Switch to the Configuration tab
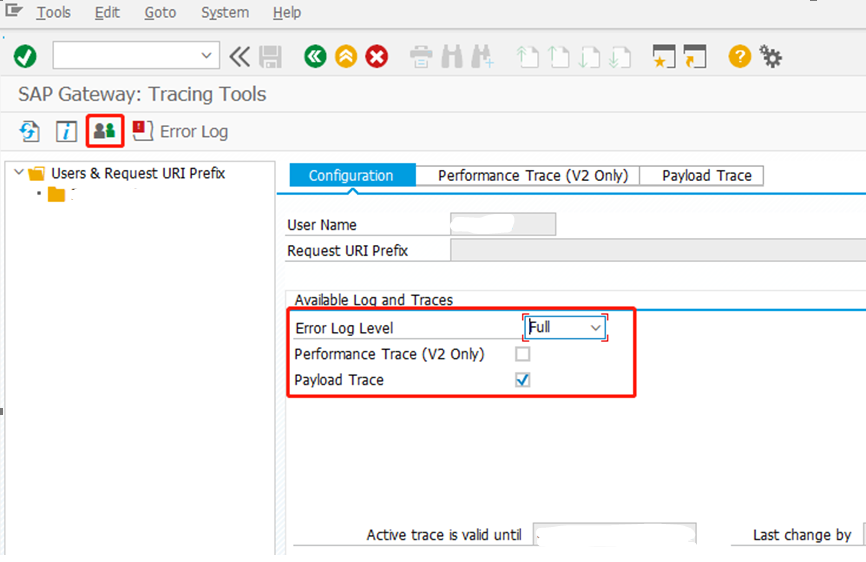This screenshot has height=562, width=866. point(352,176)
